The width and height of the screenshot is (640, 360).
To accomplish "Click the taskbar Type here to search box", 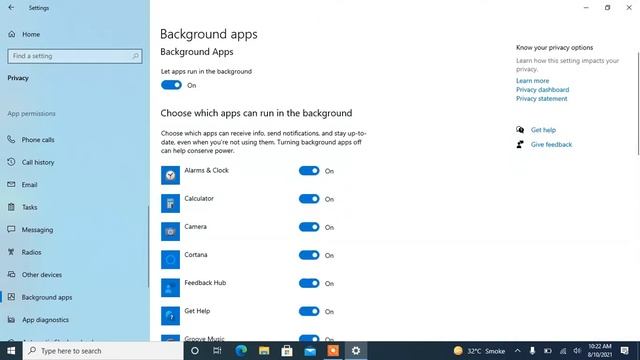I will coord(103,351).
